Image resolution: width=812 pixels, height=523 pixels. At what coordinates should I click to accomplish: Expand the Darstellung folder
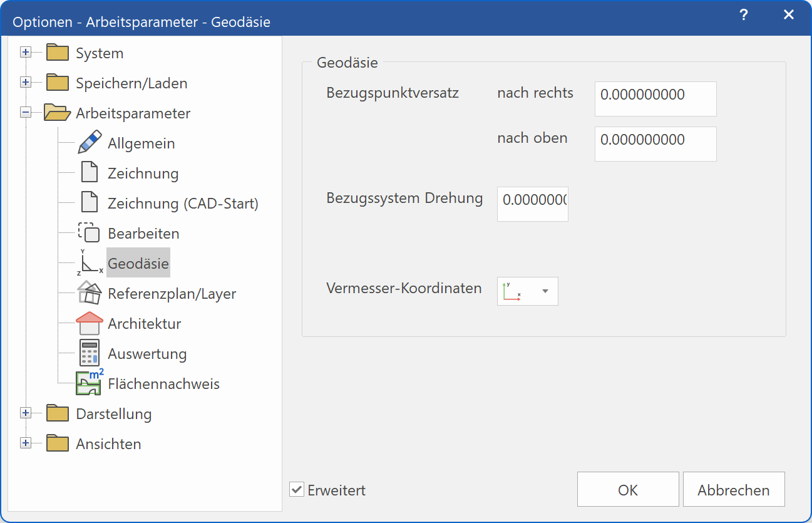coord(26,413)
